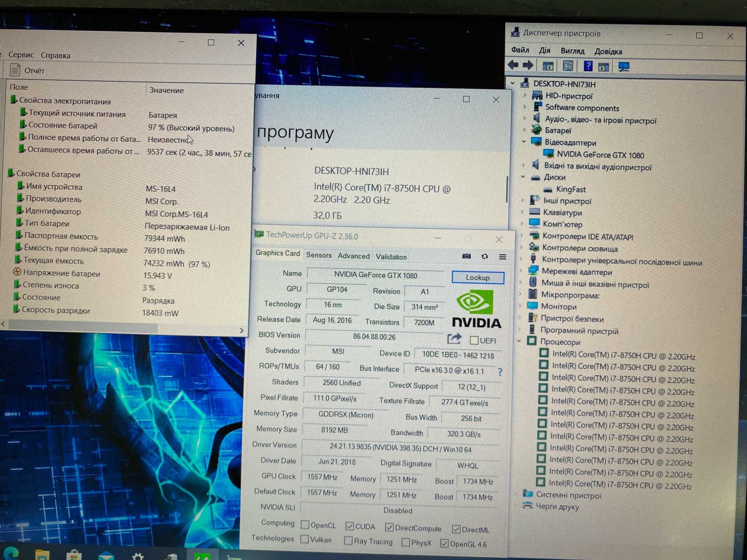Click the share BIOS export icon in GPU-Z
Screen dimensions: 747x560
coord(454,339)
